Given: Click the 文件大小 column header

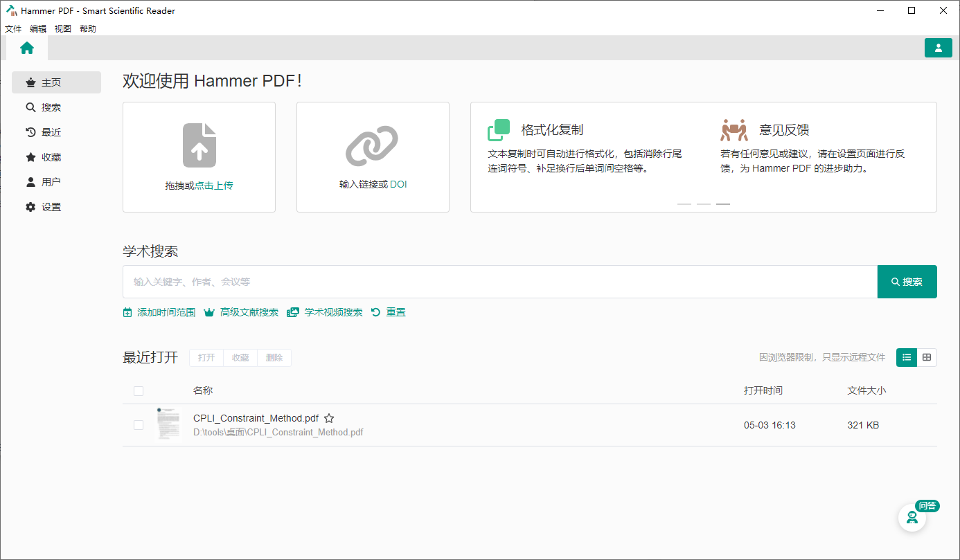Looking at the screenshot, I should (x=866, y=390).
